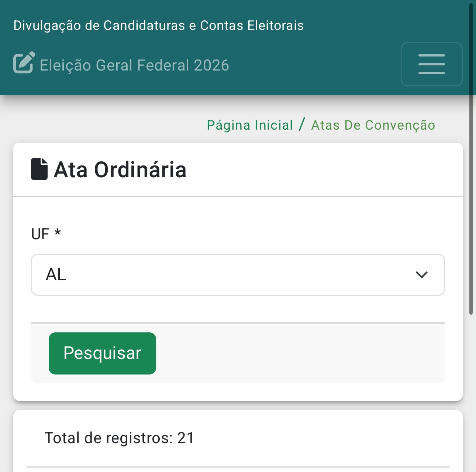The image size is (476, 472).
Task: Click the Total de registros: 21 text
Action: pyautogui.click(x=120, y=438)
